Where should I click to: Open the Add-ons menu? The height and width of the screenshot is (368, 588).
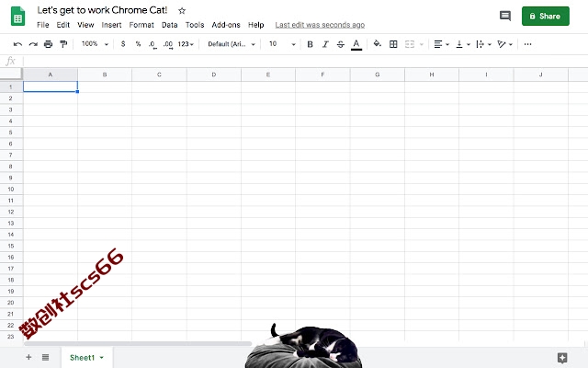226,25
